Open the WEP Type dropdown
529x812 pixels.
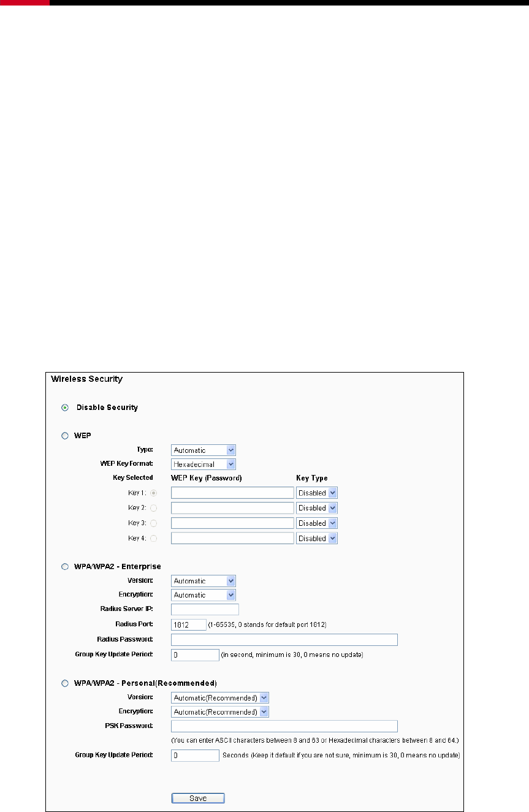coord(204,450)
